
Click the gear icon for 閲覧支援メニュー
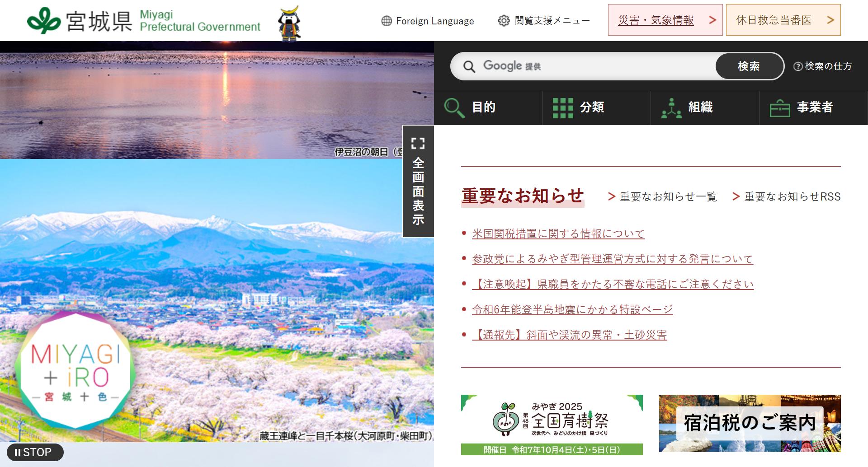[x=504, y=21]
